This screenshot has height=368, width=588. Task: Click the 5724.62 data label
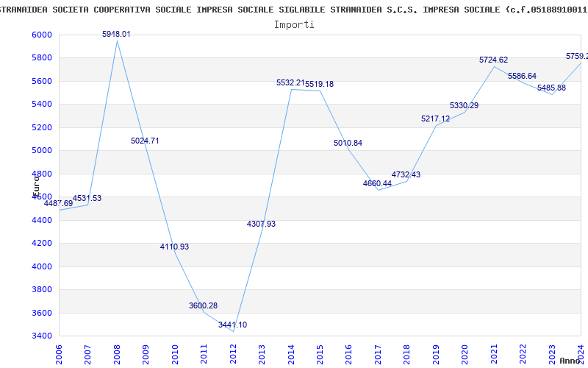pyautogui.click(x=493, y=60)
